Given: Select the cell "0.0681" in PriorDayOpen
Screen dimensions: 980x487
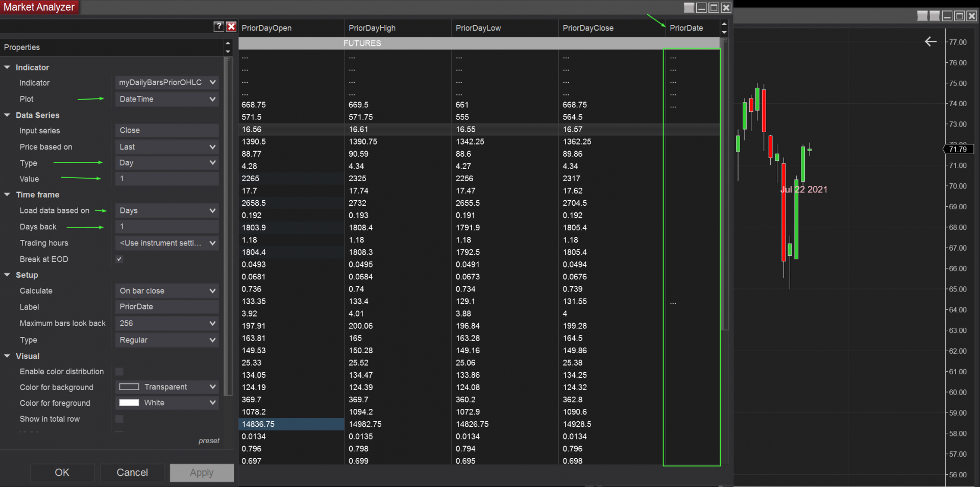Looking at the screenshot, I should (x=291, y=277).
